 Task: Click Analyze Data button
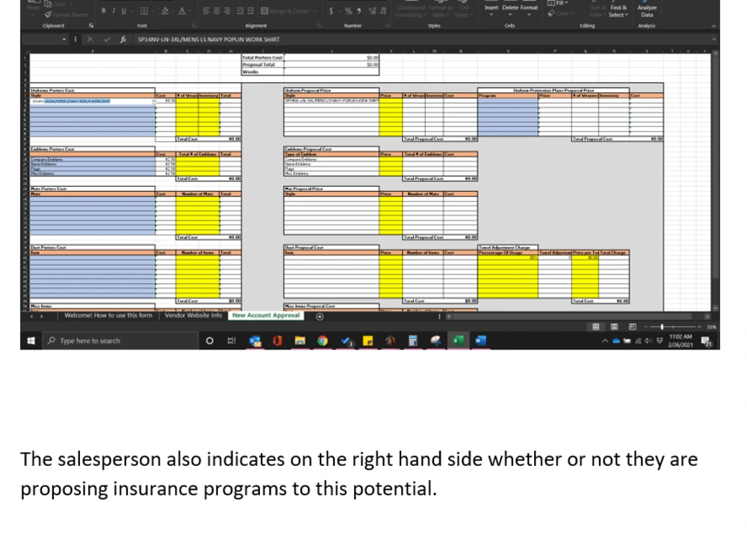tap(647, 10)
